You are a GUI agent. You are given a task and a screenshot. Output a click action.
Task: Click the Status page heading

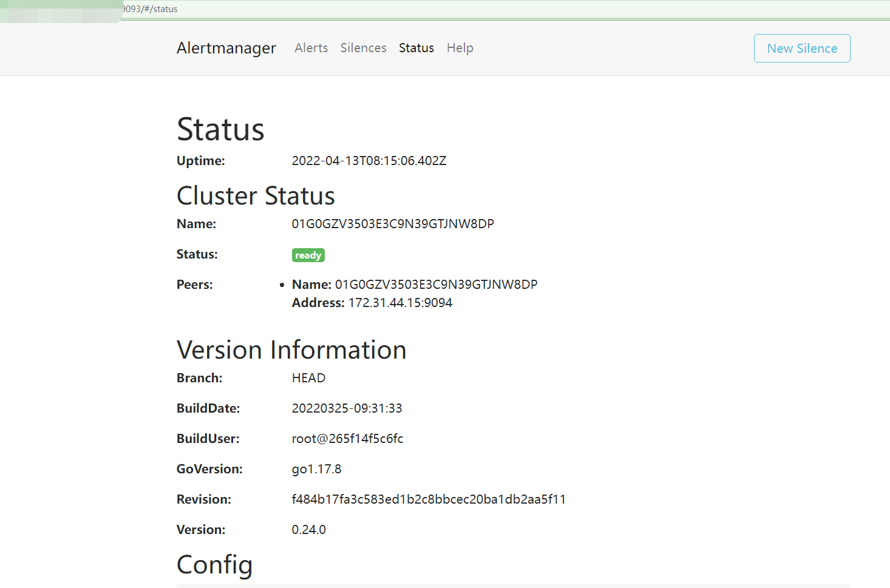click(x=220, y=129)
